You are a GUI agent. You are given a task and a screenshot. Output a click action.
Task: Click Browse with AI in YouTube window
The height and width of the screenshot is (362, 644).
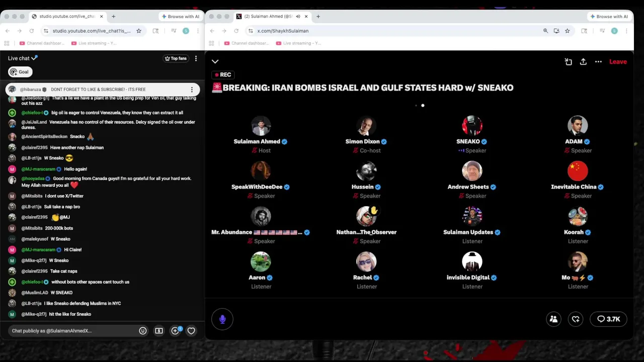[x=180, y=17]
